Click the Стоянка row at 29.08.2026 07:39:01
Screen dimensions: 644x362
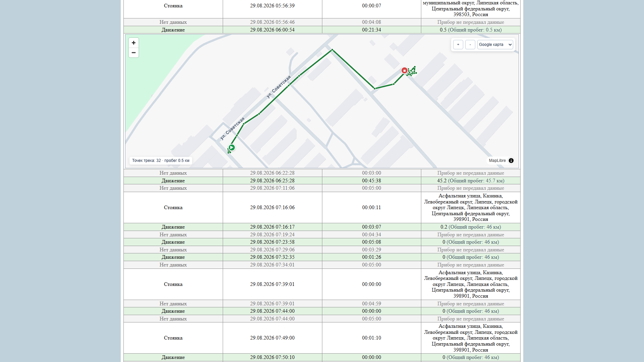point(322,284)
